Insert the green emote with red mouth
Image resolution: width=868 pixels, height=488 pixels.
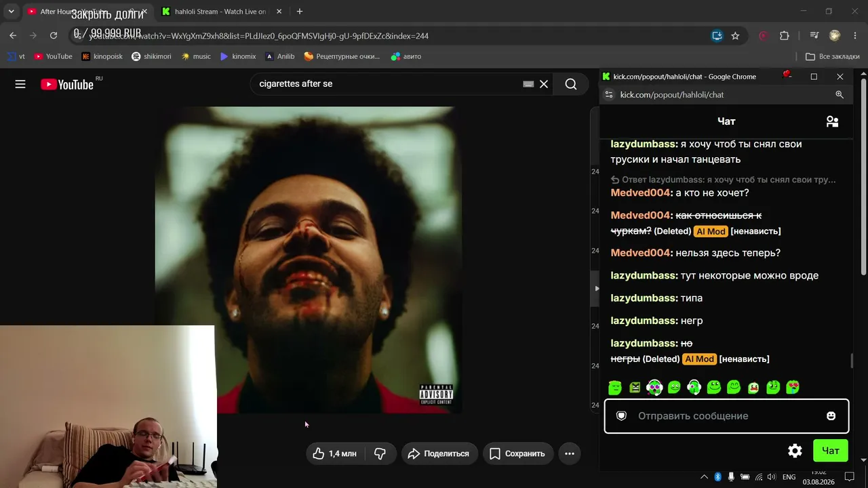click(x=753, y=387)
